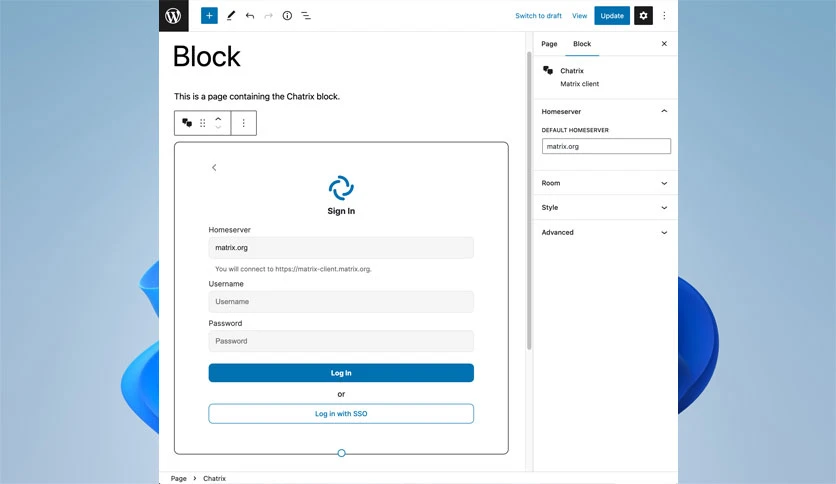Open the editor options three-dot menu
This screenshot has width=836, height=484.
pos(664,15)
